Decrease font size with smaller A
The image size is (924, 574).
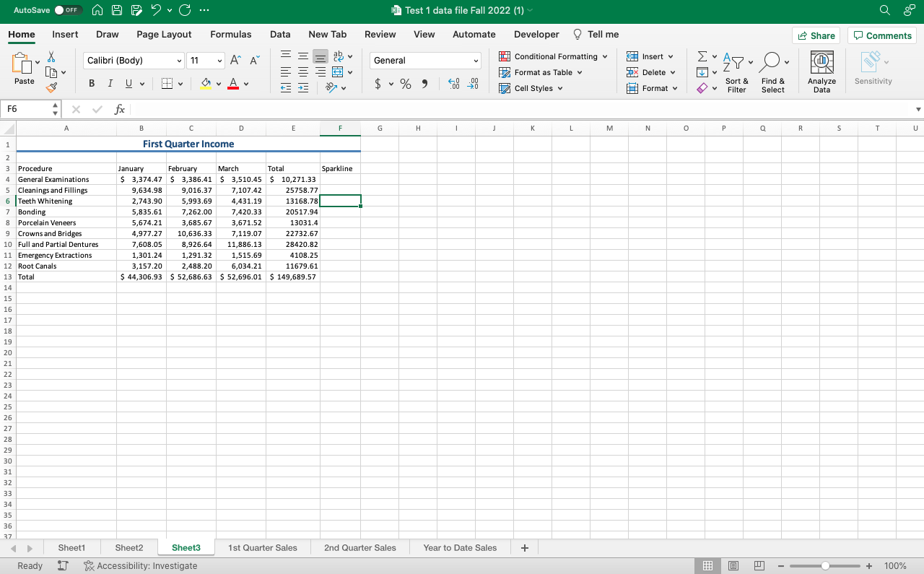pyautogui.click(x=253, y=61)
